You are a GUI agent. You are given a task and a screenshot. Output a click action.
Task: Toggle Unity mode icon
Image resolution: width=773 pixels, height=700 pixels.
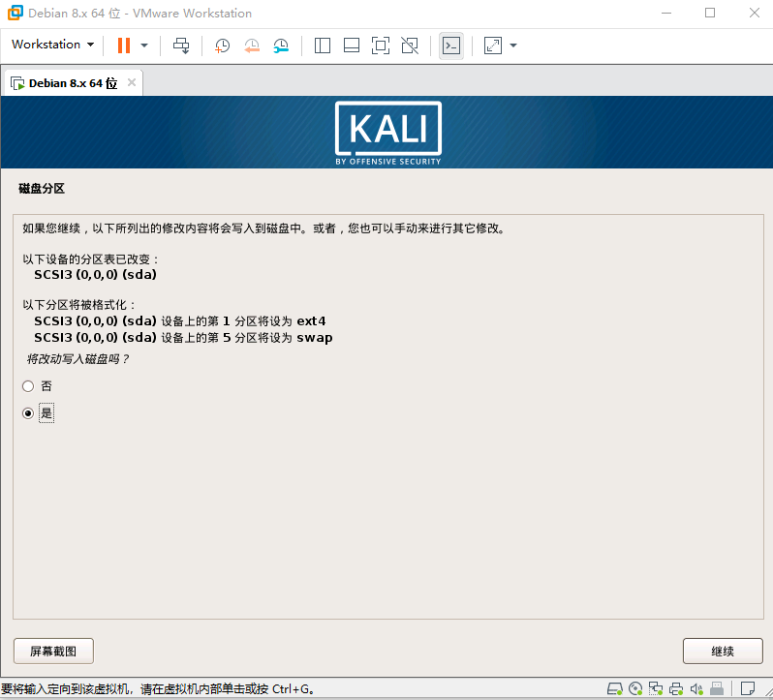click(x=410, y=46)
